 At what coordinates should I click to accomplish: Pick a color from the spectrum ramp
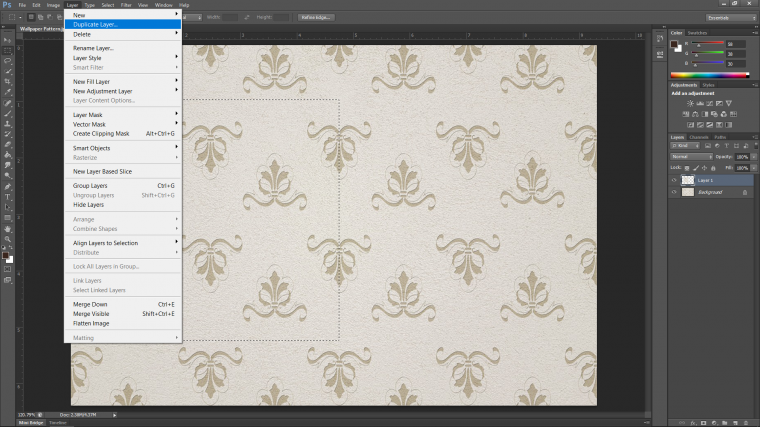coord(710,75)
